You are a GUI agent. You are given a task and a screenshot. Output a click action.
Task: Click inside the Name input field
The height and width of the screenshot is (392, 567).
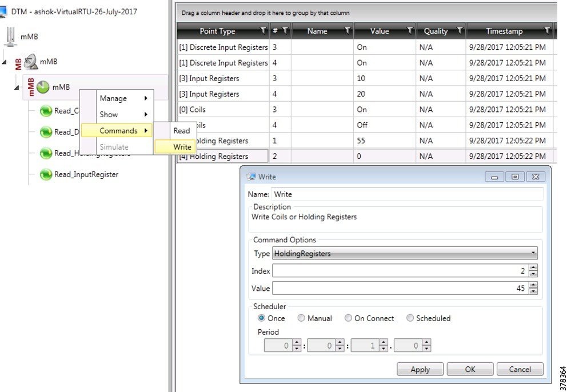(x=400, y=193)
